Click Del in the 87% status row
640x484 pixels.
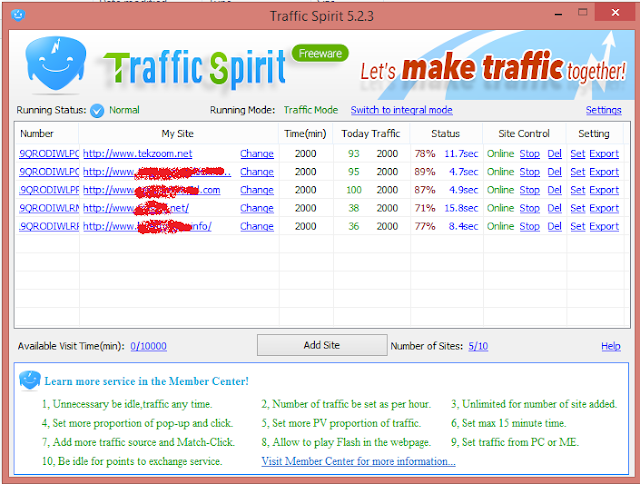click(554, 190)
